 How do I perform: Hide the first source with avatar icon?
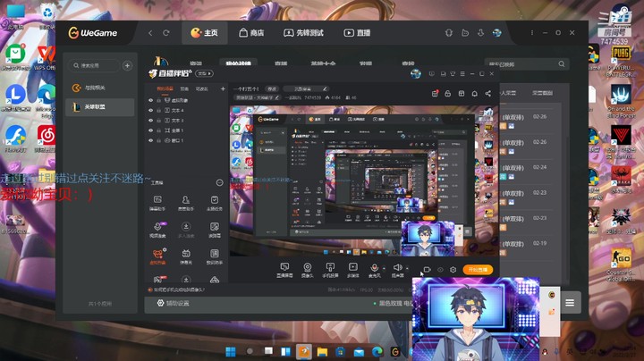click(151, 100)
